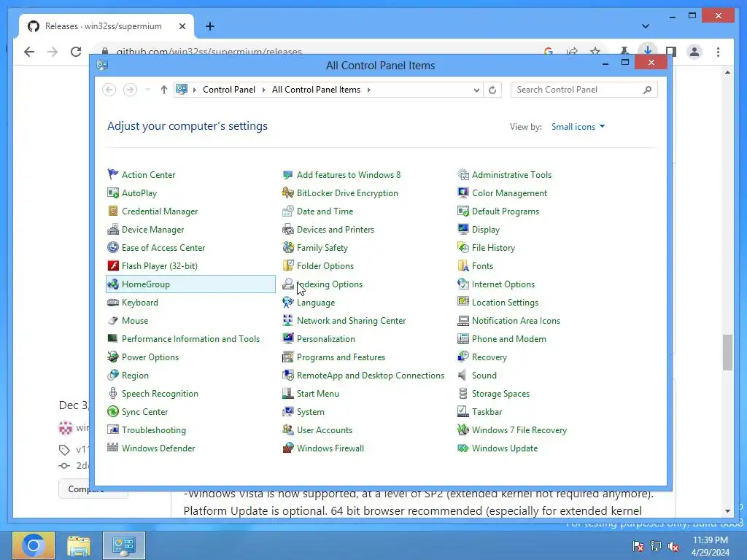Open File Explorer from the taskbar
Screen dimensions: 747x560
point(79,545)
